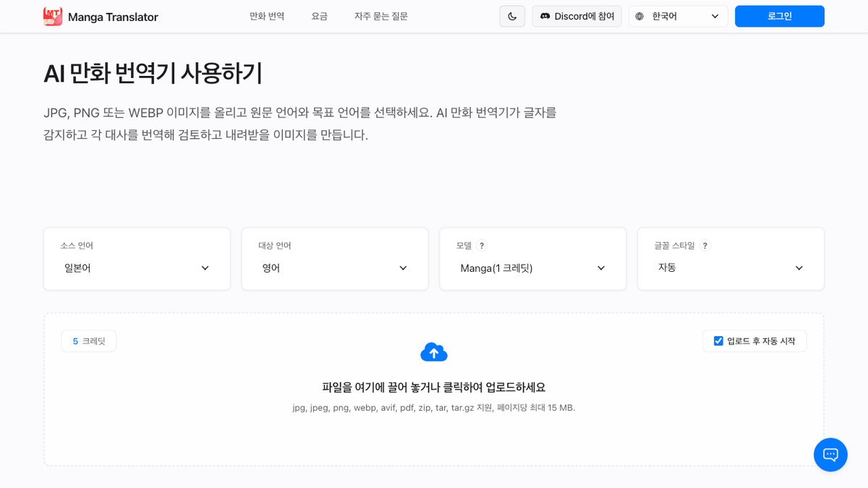868x488 pixels.
Task: Click the supported formats line jpg, jpeg, png
Action: click(434, 408)
